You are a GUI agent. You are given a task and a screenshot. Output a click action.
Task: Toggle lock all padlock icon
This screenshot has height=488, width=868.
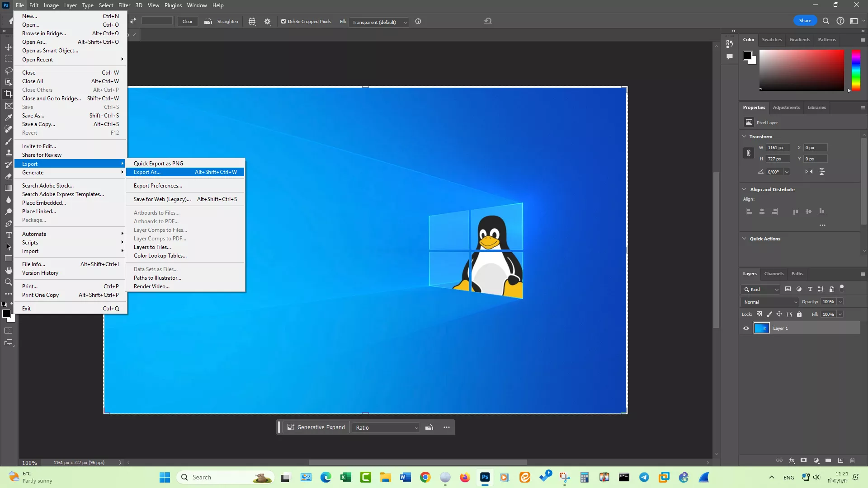point(799,314)
